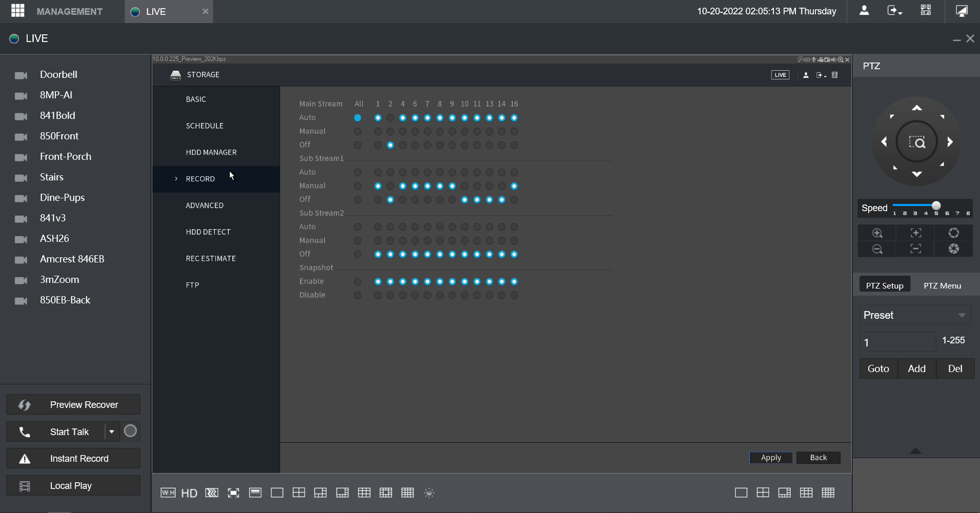
Task: Open the Preset dropdown in PTZ panel
Action: click(915, 315)
